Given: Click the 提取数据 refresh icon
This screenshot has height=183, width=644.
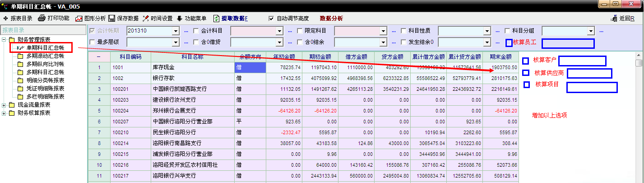Looking at the screenshot, I should (217, 19).
